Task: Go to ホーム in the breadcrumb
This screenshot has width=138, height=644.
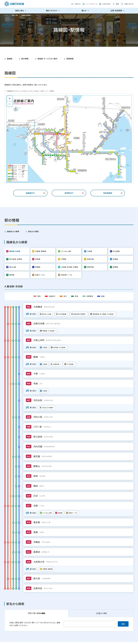Action: click(7, 15)
